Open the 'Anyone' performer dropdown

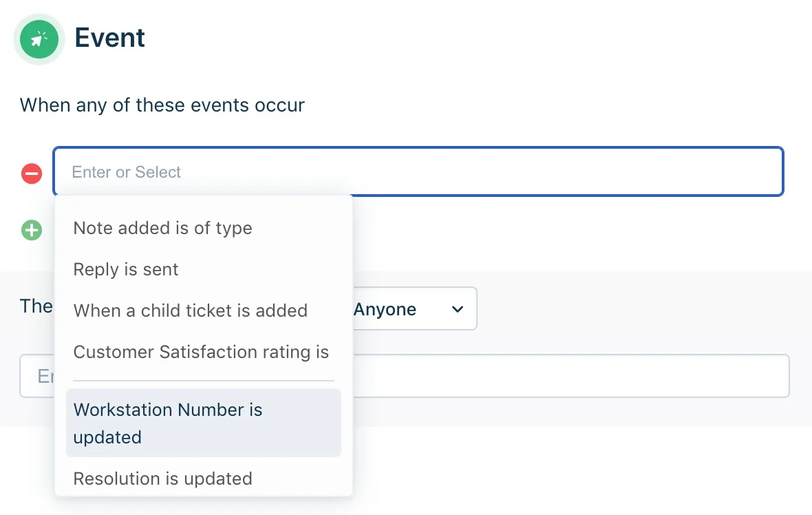click(x=414, y=308)
